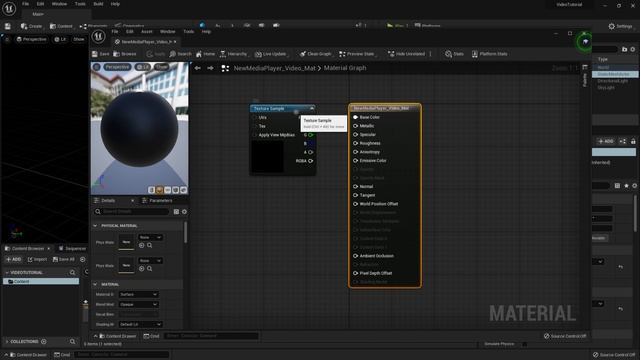Open the Shading Model Default Lit dropdown
Screen dimensions: 640x360
(x=140, y=324)
